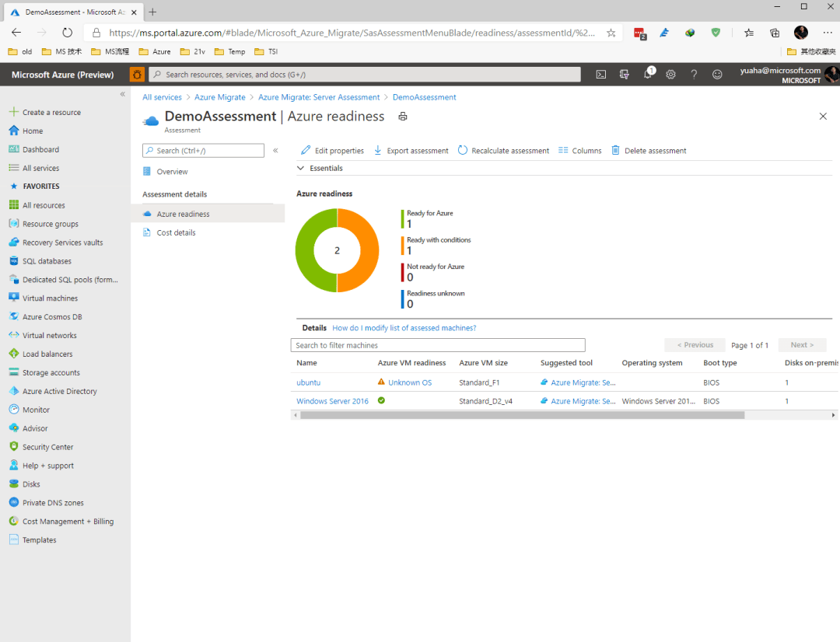The height and width of the screenshot is (642, 840).
Task: Print the assessment using printer icon
Action: 403,116
